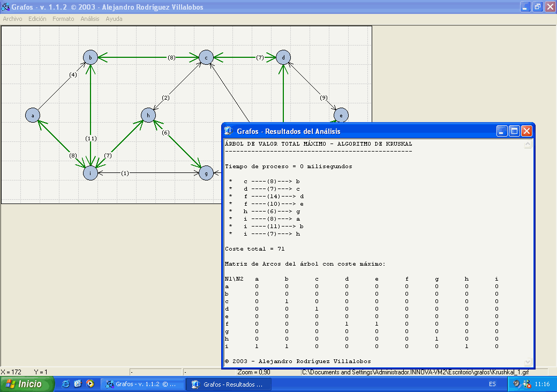557x392 pixels.
Task: Open the Edición menu
Action: 37,19
